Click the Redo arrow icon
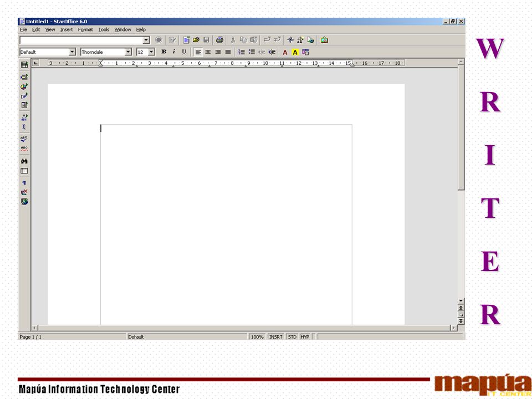The width and height of the screenshot is (532, 399). 277,40
